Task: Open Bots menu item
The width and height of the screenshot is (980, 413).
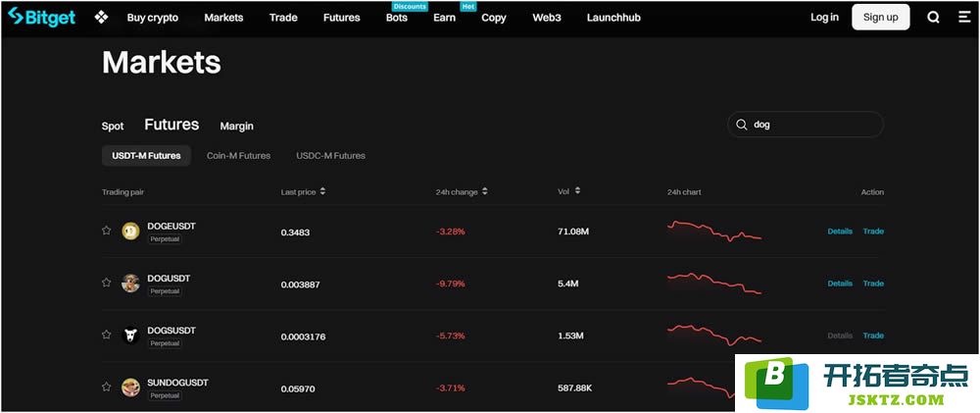Action: tap(396, 18)
